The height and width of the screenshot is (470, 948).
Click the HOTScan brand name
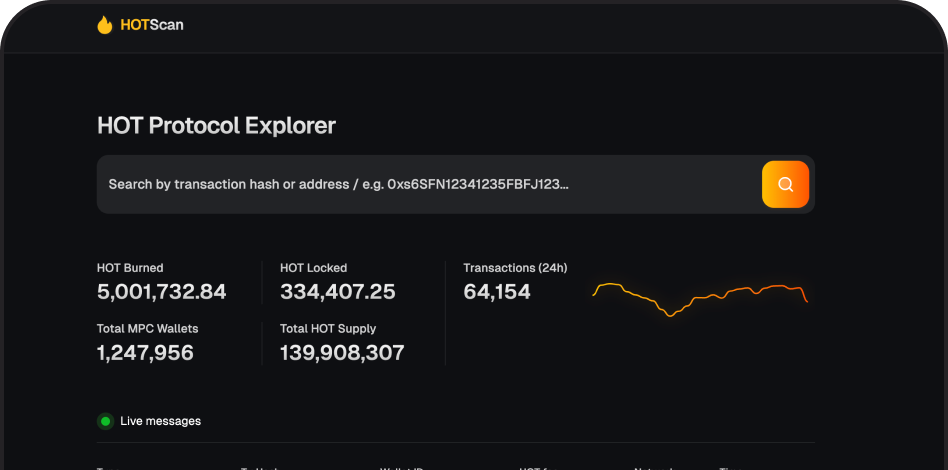point(151,25)
